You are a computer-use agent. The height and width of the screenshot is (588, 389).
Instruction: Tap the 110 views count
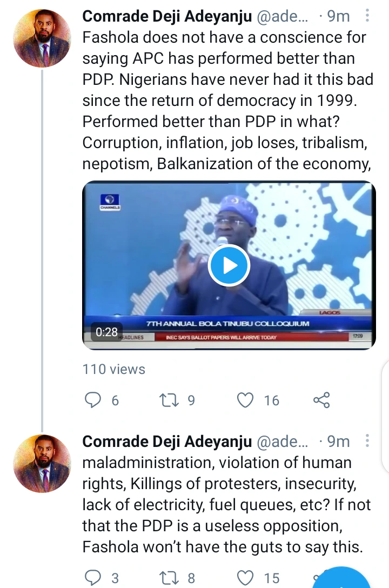click(114, 370)
